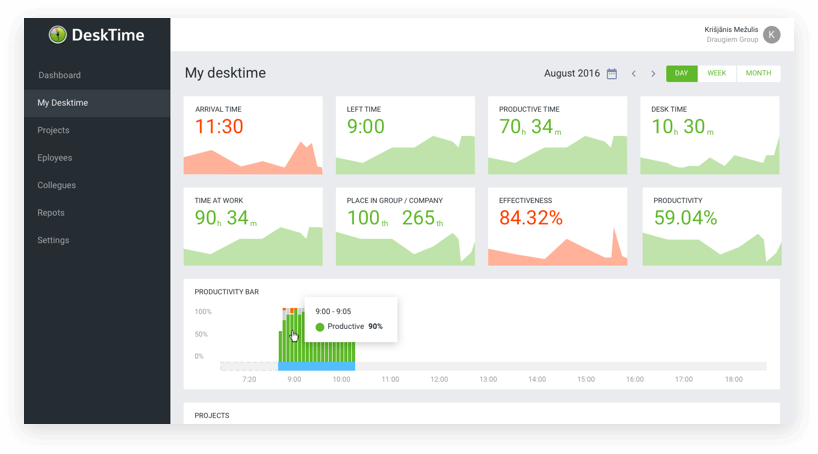Click the Effectiveness card
This screenshot has width=818, height=454.
click(558, 226)
